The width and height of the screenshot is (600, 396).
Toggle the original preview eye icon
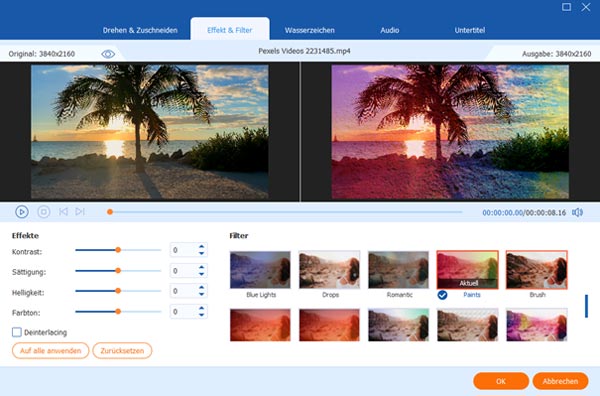(x=108, y=54)
